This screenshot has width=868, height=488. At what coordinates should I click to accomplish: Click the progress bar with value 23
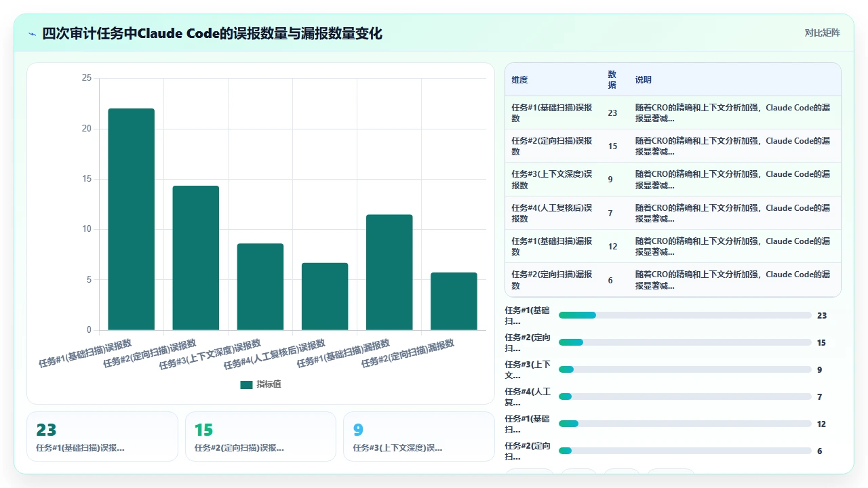[685, 315]
